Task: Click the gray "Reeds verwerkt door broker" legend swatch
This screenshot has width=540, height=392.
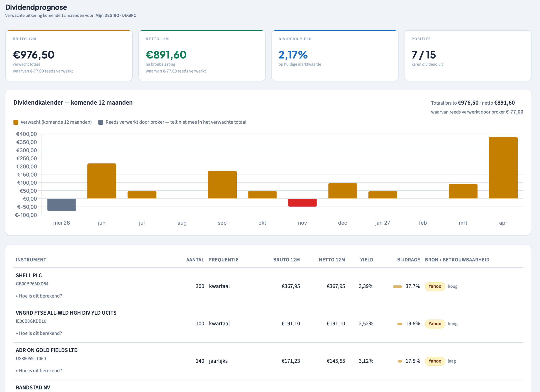Action: (x=101, y=122)
